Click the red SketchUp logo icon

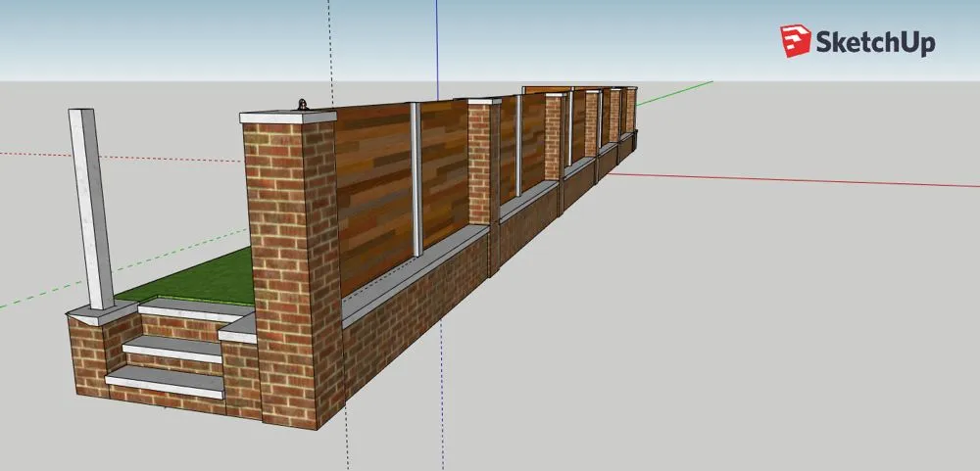(795, 41)
